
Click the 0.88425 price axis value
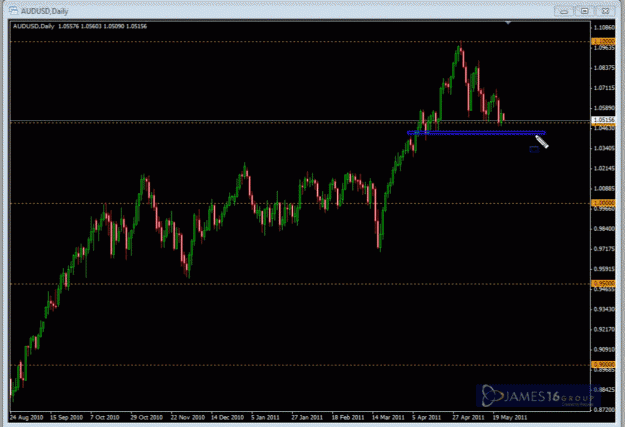tap(604, 390)
